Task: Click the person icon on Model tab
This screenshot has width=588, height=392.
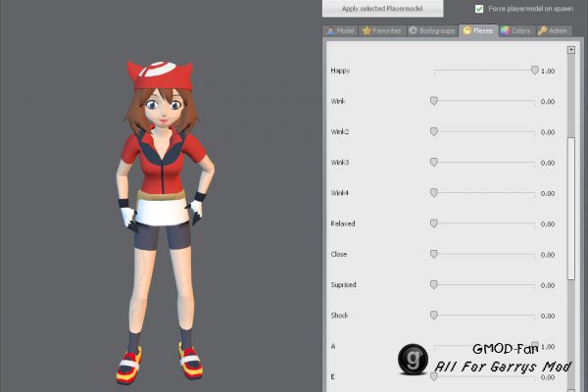Action: click(331, 31)
